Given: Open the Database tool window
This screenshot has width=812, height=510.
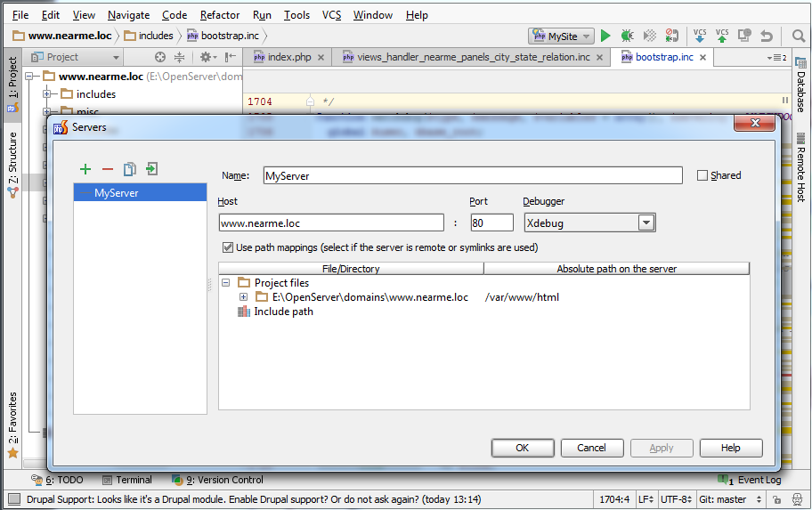Looking at the screenshot, I should coord(800,85).
